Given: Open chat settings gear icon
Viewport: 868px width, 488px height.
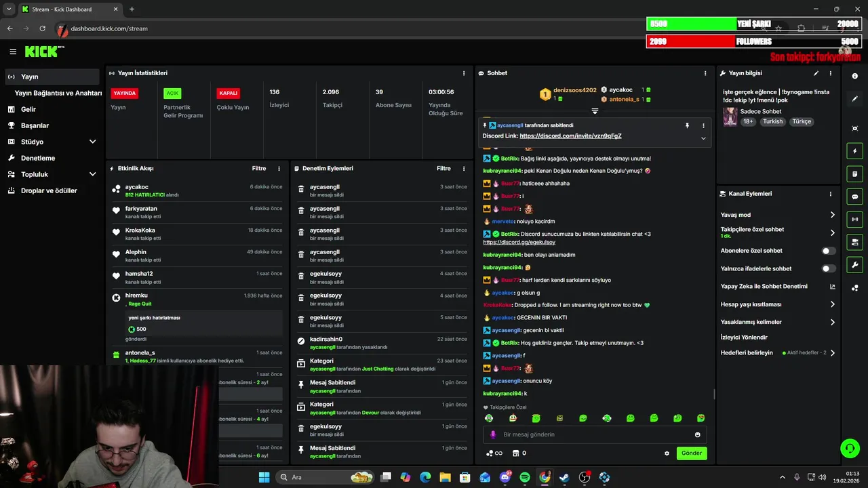Looking at the screenshot, I should tap(667, 453).
